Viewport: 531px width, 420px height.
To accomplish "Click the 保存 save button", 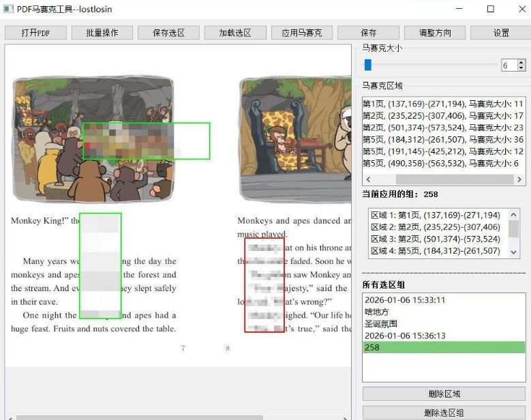I will pyautogui.click(x=368, y=33).
